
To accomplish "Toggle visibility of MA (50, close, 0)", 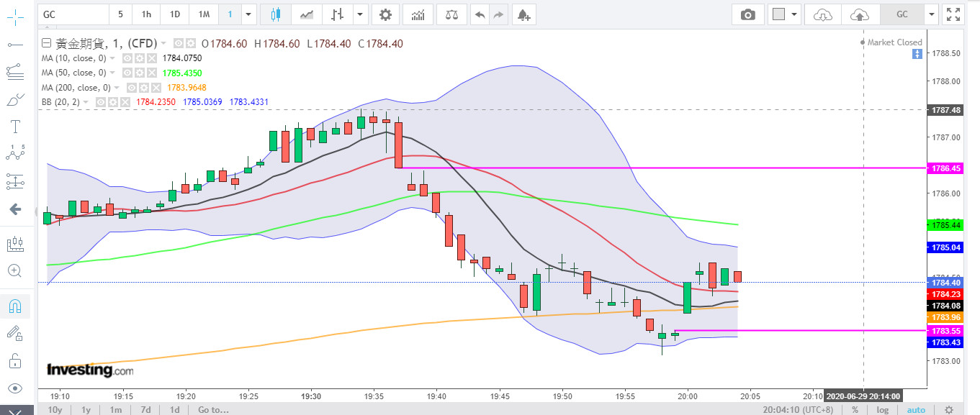I will click(x=126, y=73).
